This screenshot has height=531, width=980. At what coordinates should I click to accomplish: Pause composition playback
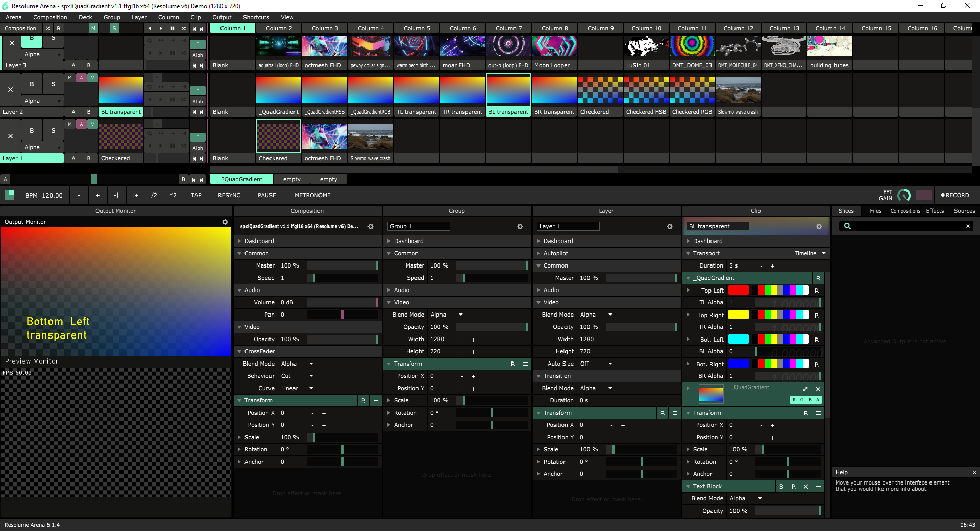pos(173,29)
